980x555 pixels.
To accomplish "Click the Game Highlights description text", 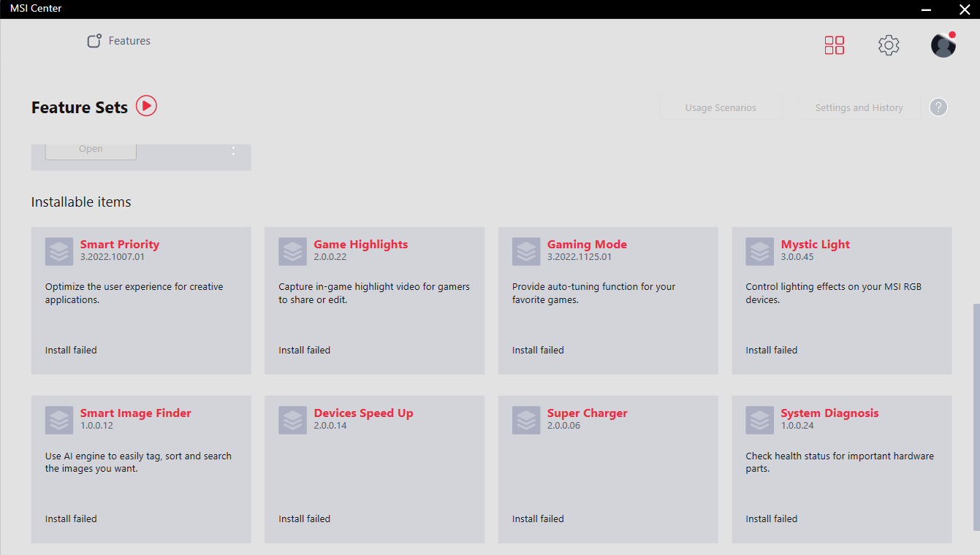I will tap(374, 294).
